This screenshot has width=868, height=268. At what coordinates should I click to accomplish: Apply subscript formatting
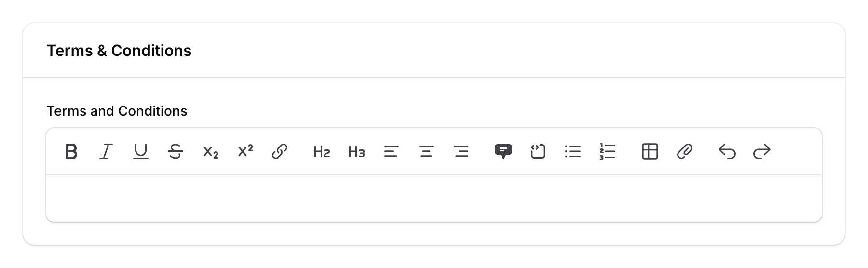211,152
